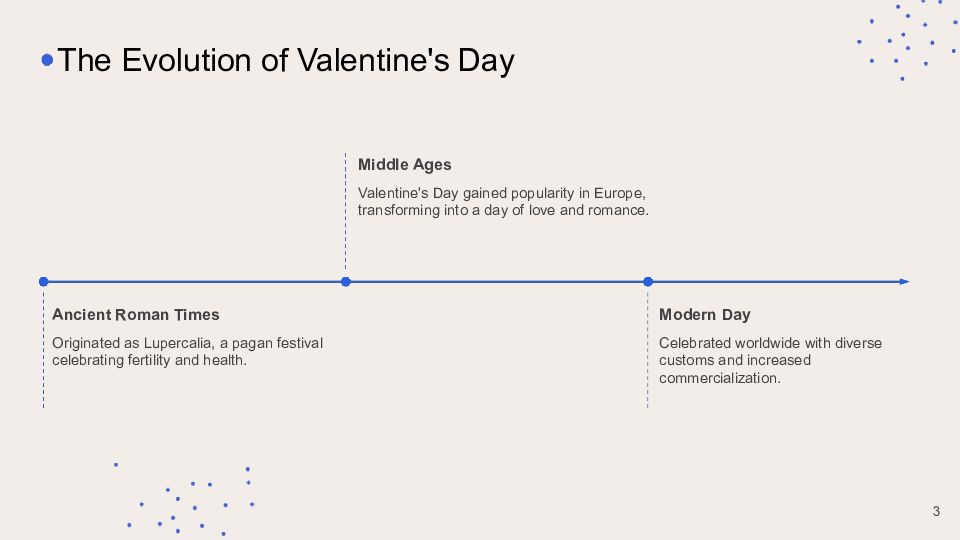This screenshot has height=540, width=960.
Task: Click the Lupercalia pagan festival description text
Action: coord(187,351)
